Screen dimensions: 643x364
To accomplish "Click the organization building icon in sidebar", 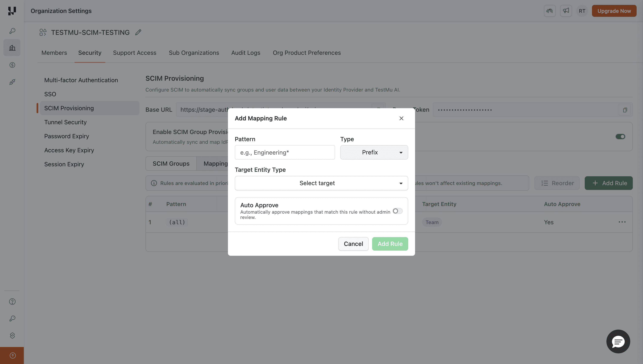I will (12, 48).
